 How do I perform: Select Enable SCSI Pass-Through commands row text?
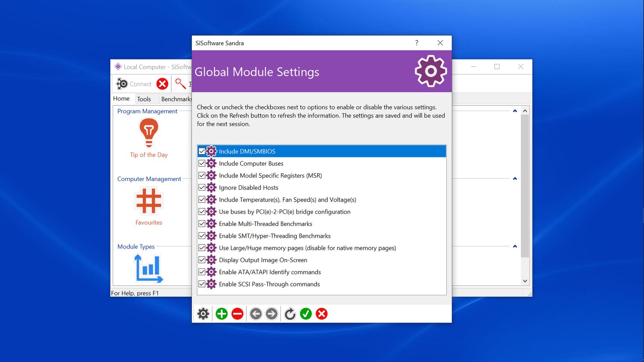[270, 284]
